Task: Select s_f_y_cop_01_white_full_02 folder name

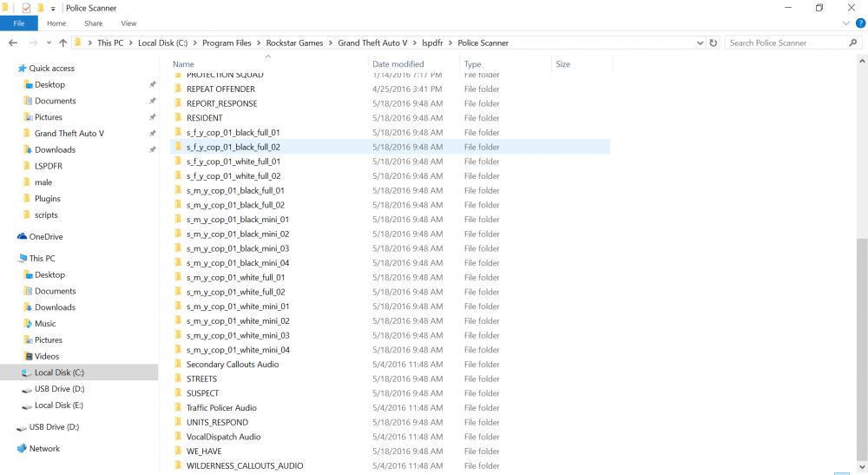Action: pyautogui.click(x=233, y=176)
